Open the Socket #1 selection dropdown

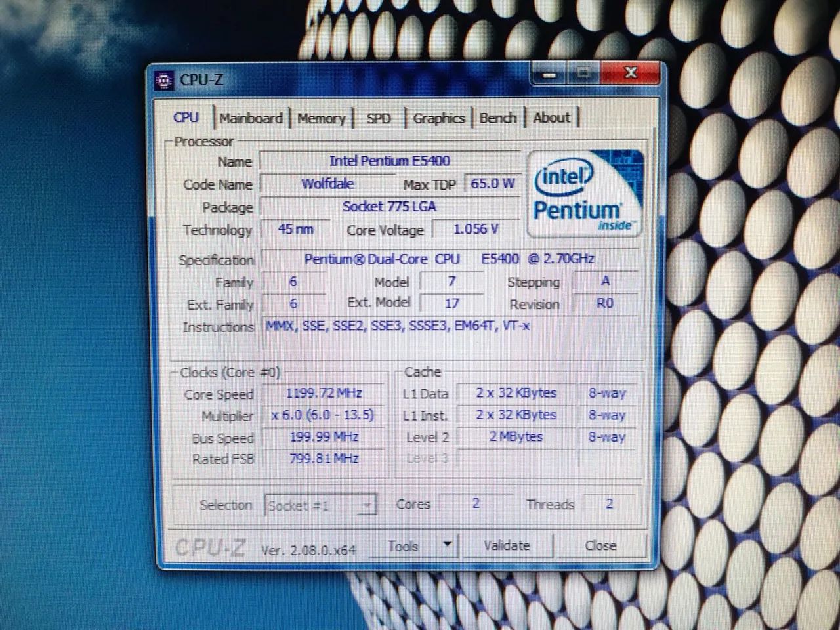coord(320,505)
